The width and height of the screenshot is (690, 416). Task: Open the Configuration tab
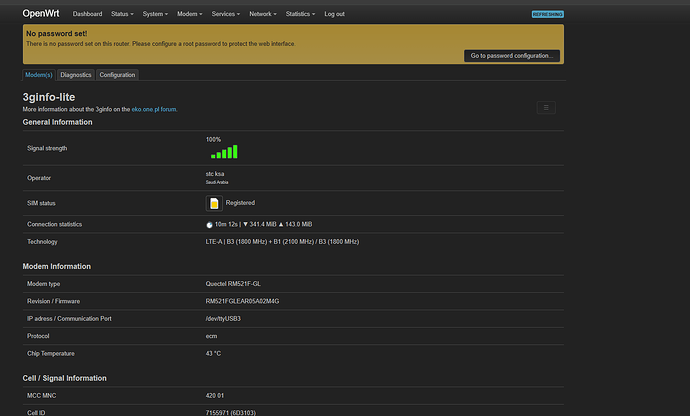(x=117, y=75)
